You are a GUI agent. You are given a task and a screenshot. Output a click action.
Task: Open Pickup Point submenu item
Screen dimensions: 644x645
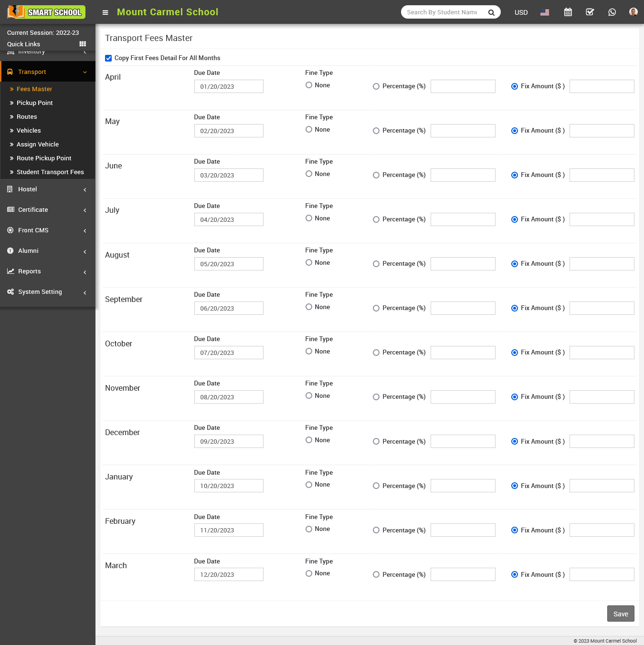[34, 103]
